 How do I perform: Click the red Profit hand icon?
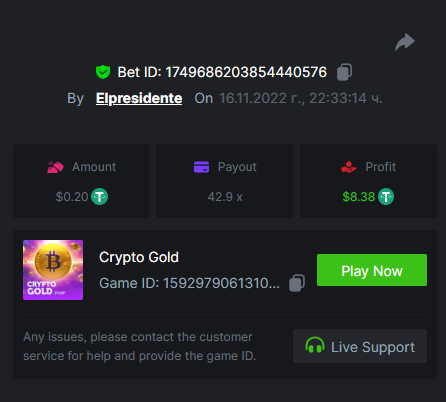click(349, 167)
